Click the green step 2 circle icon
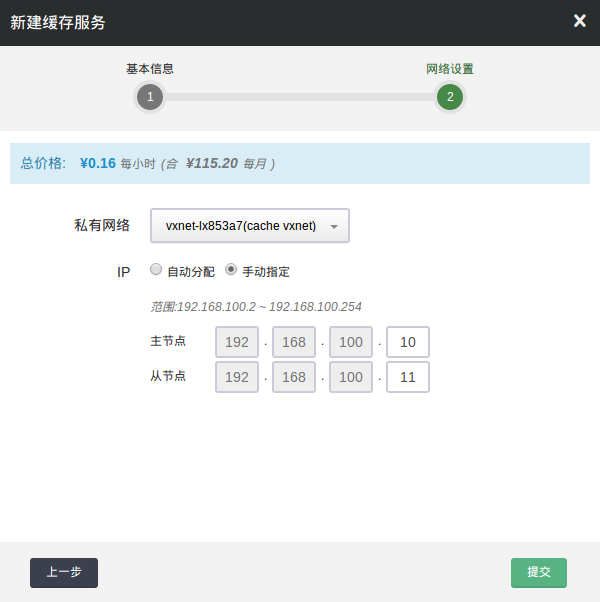 tap(450, 97)
